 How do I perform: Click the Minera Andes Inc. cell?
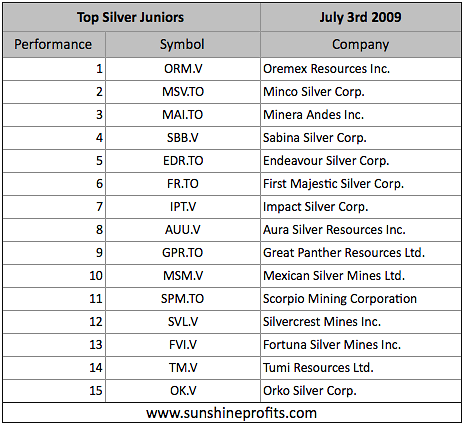click(x=361, y=115)
